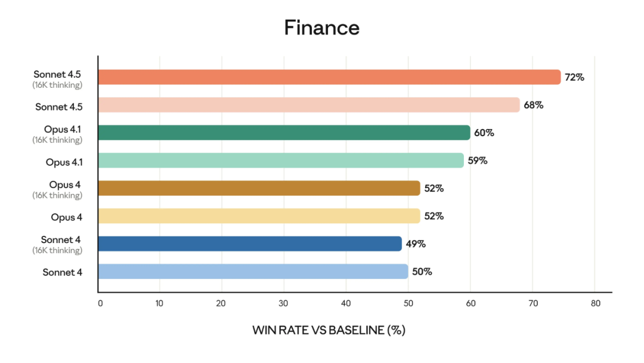644x363 pixels.
Task: Select the light blue Sonnet 4 bar
Action: coord(253,272)
